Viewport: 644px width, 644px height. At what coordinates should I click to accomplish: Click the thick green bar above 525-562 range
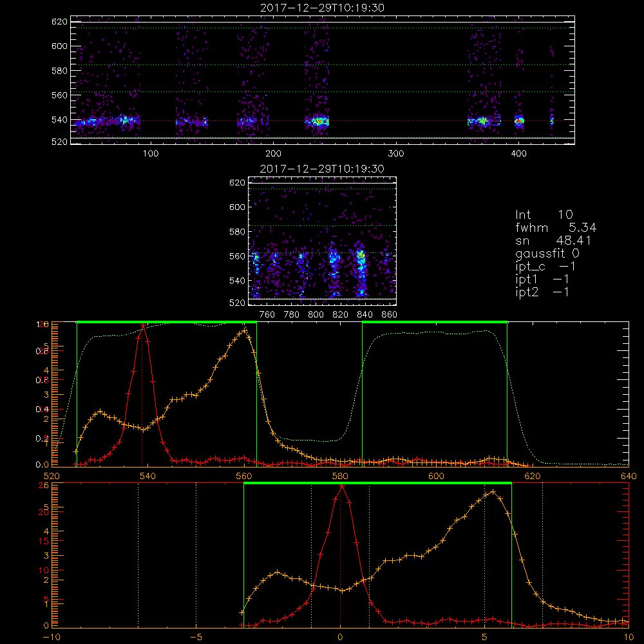(x=167, y=322)
